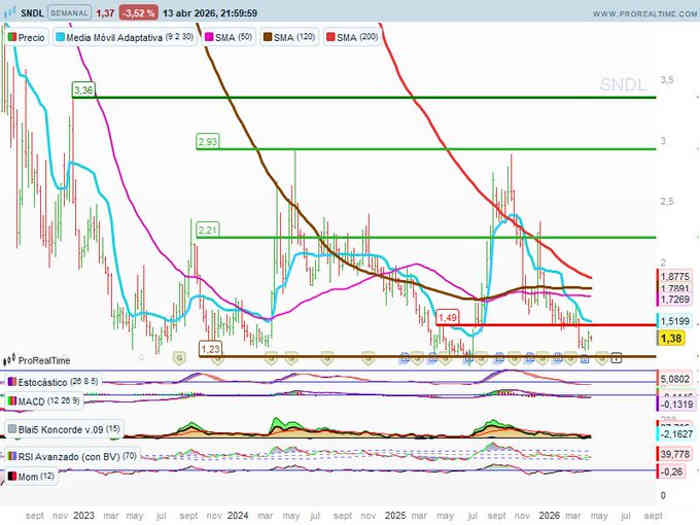Open the SNDL ticker symbol selector
This screenshot has height=525, width=700.
pyautogui.click(x=30, y=14)
